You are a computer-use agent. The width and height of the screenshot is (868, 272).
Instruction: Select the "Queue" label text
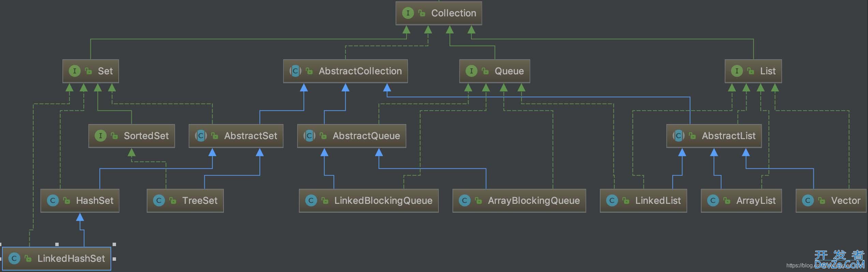[509, 71]
